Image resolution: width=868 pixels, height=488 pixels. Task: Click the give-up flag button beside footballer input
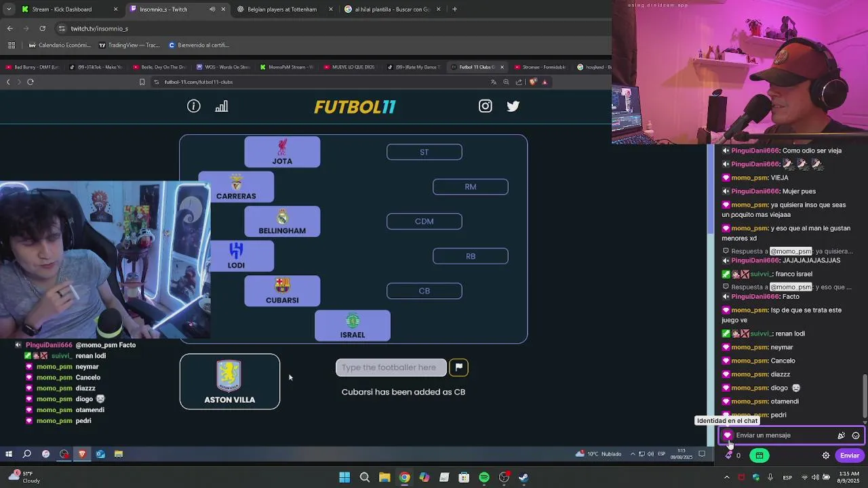[x=459, y=367]
